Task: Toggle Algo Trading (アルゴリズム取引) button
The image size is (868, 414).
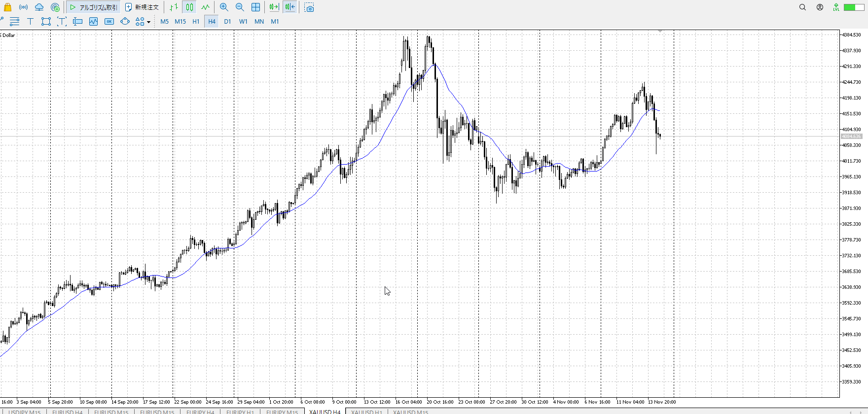Action: tap(94, 7)
